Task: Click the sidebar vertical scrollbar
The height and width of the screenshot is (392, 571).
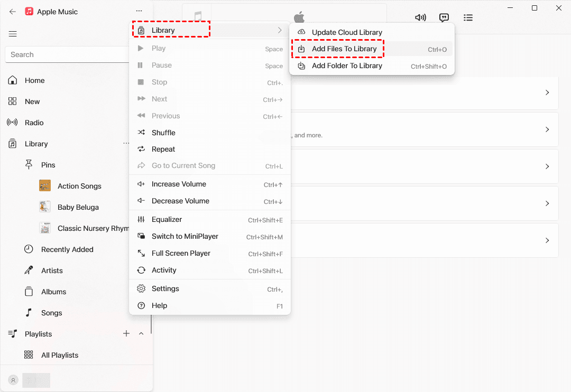Action: (151, 324)
